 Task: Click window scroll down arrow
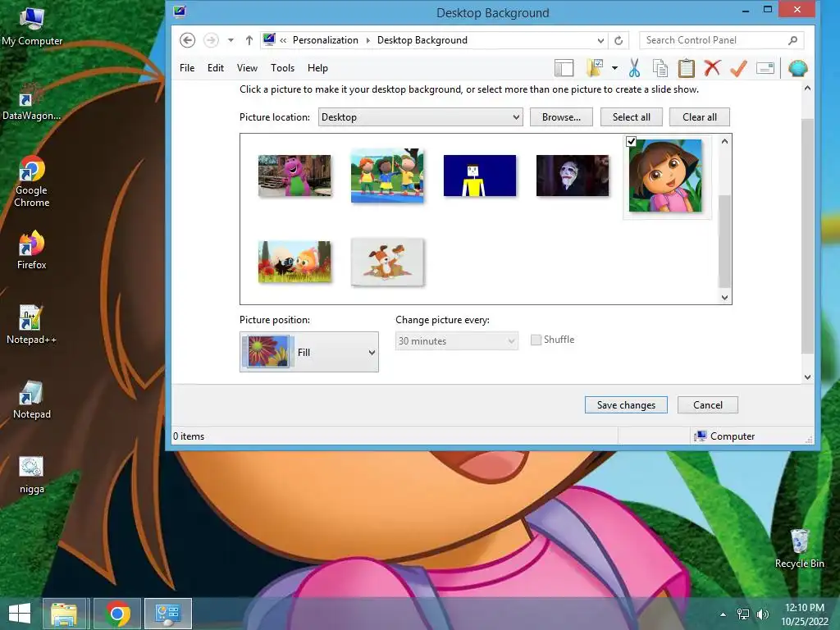[x=807, y=377]
